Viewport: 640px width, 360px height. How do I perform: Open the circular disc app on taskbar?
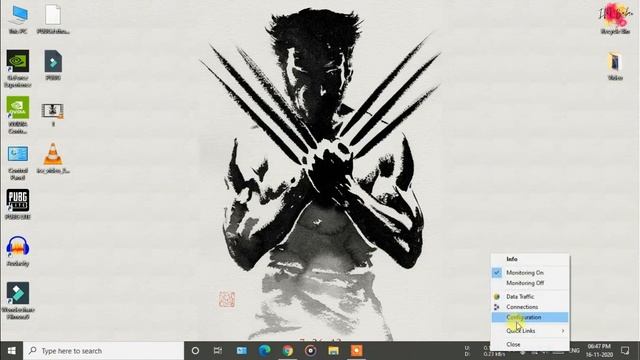(x=310, y=351)
